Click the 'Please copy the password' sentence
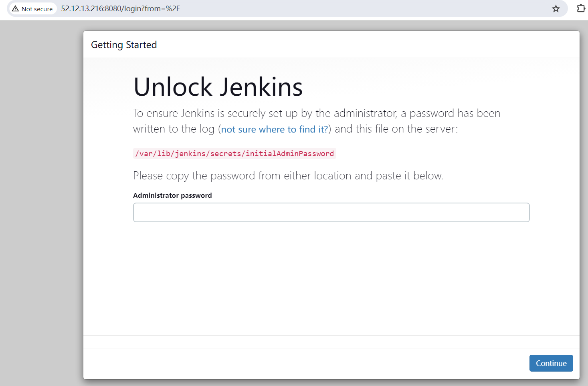Screen dimensions: 588x386 pos(288,176)
